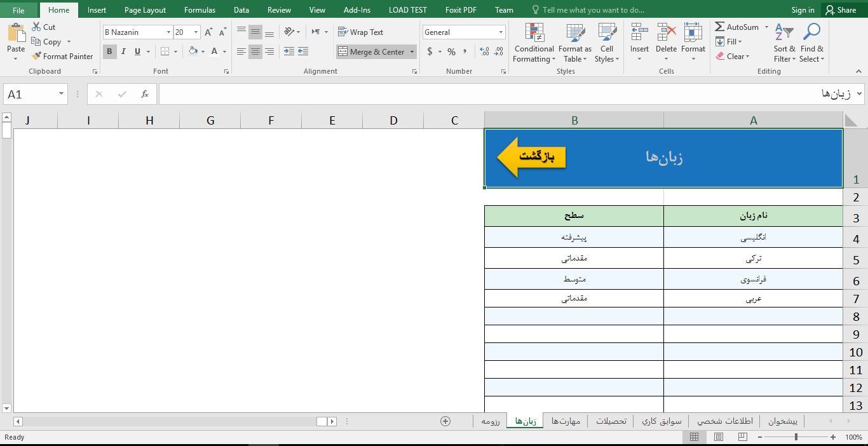This screenshot has height=446, width=868.
Task: Switch to the Data tab
Action: coord(241,10)
